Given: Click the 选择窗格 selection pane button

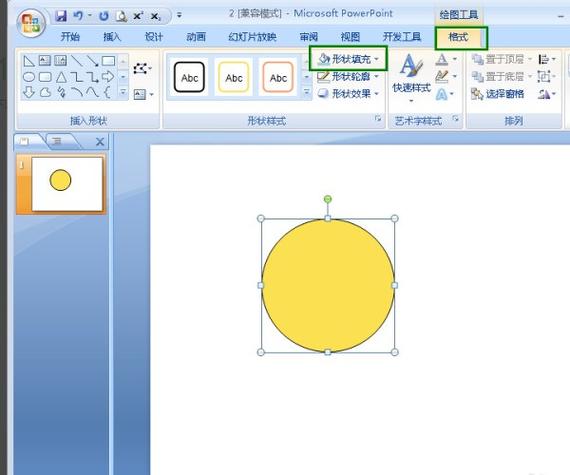Looking at the screenshot, I should tap(498, 94).
